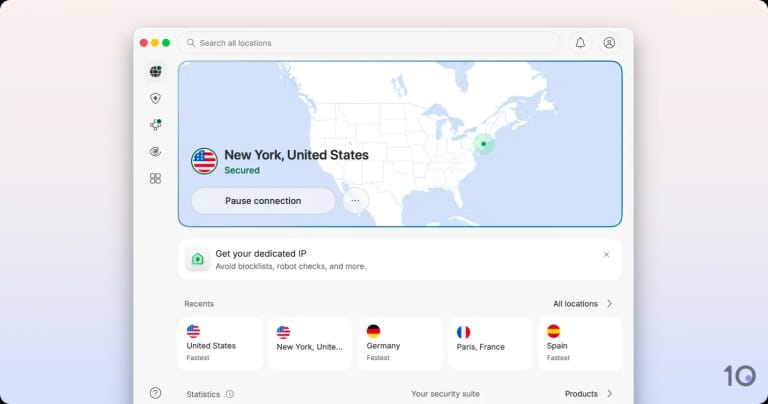Click the Search all locations field
Screen dimensions: 768x404
[x=369, y=43]
